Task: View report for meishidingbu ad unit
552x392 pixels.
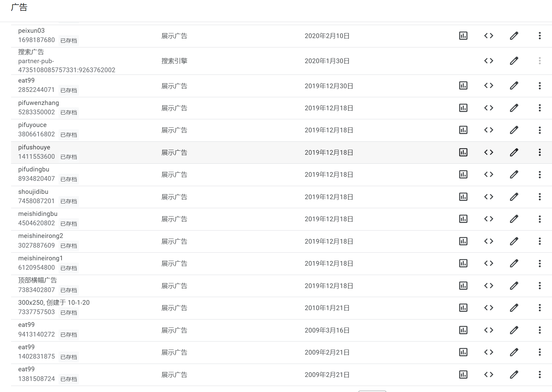Action: coord(463,219)
